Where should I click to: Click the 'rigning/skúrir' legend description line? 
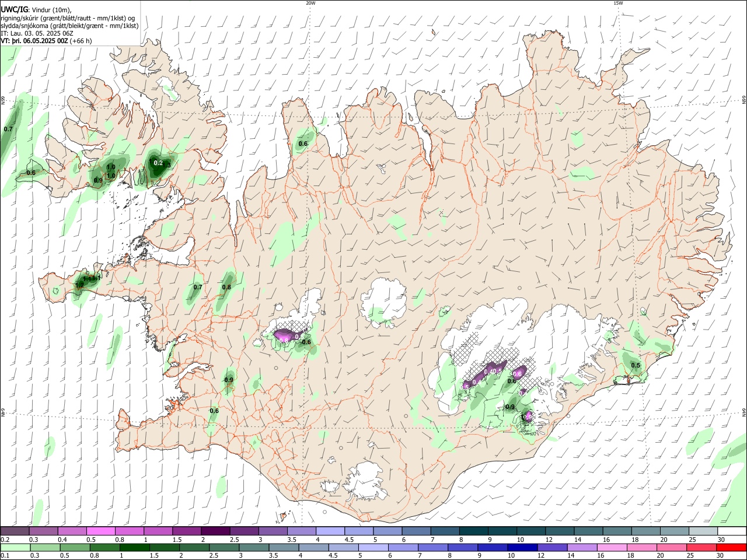(67, 17)
